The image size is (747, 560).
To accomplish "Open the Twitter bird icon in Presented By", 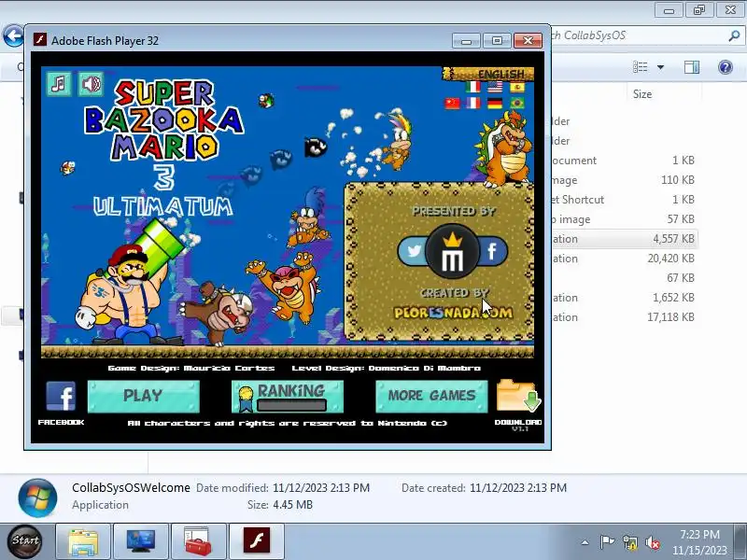I will click(x=412, y=250).
